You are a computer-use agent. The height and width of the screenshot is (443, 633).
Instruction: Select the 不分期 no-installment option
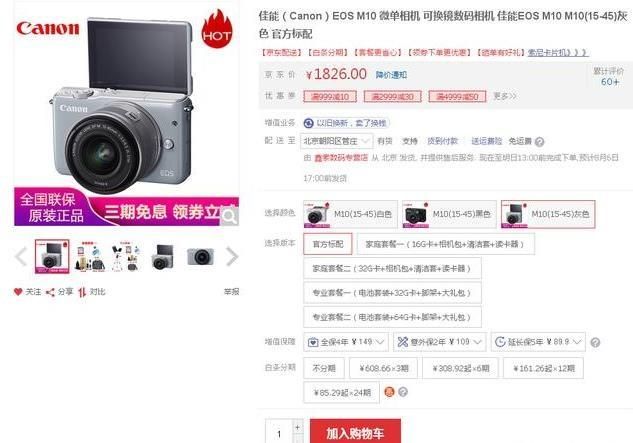pyautogui.click(x=324, y=368)
